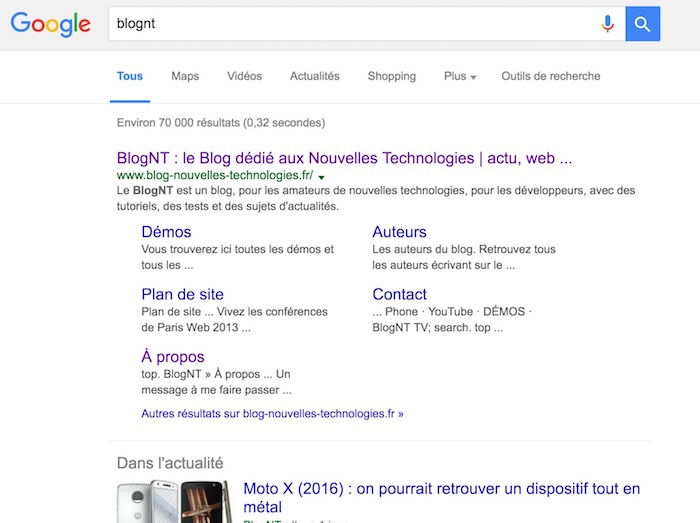Start voice search with microphone icon
This screenshot has height=523, width=700.
(x=607, y=24)
